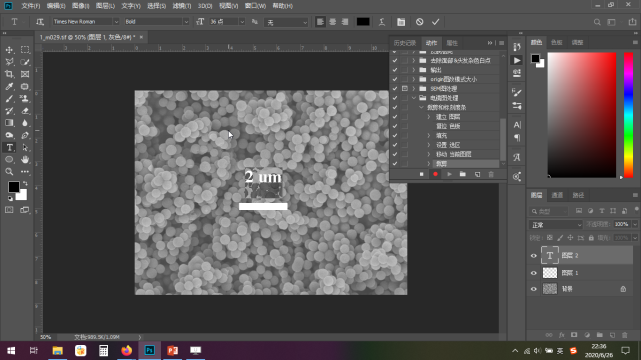Hide the background layer eye
641x360 pixels.
coord(533,289)
